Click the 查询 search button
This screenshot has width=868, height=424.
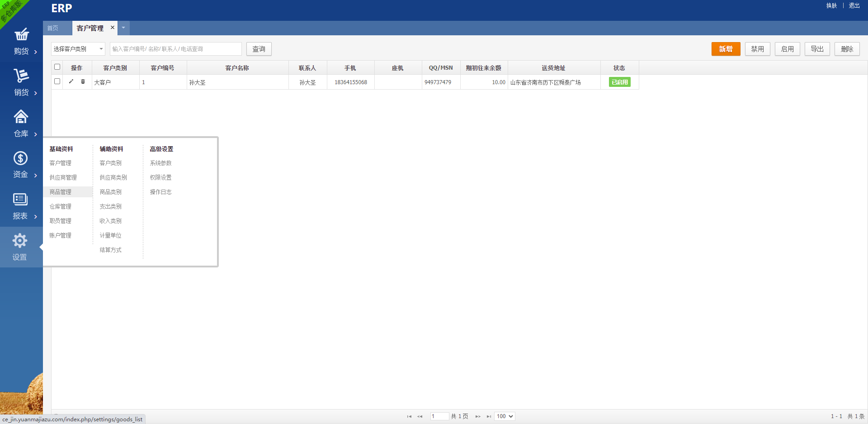259,49
